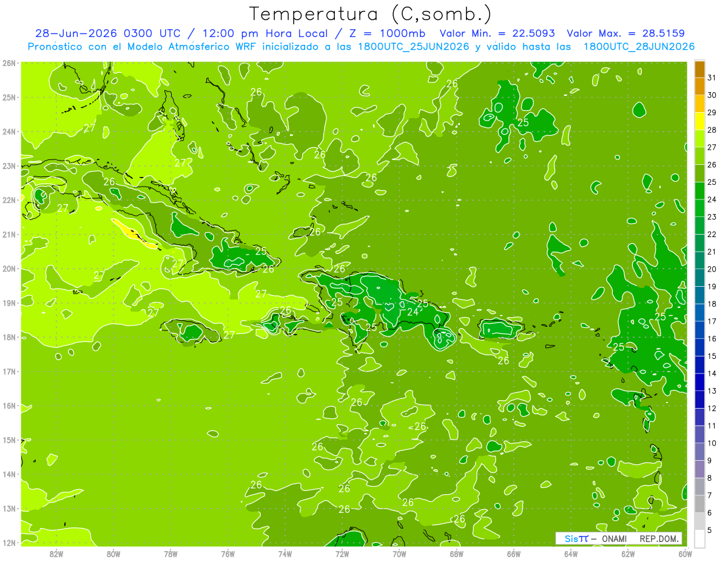Click the latitude axis label '18N'
This screenshot has width=728, height=562.
[8, 337]
